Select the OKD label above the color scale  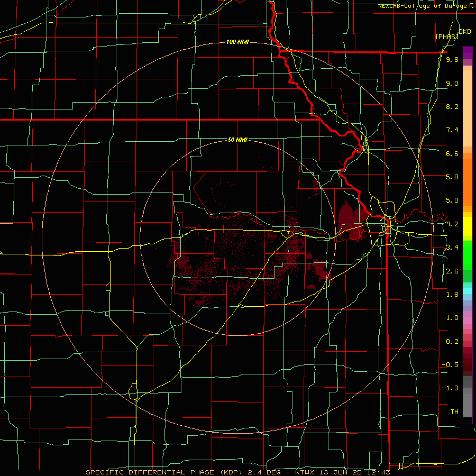pos(465,32)
